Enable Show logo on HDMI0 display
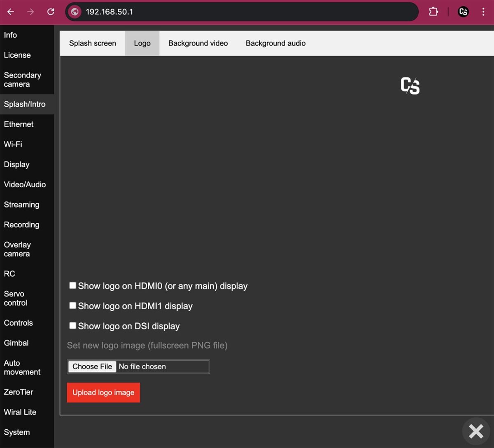 click(72, 285)
